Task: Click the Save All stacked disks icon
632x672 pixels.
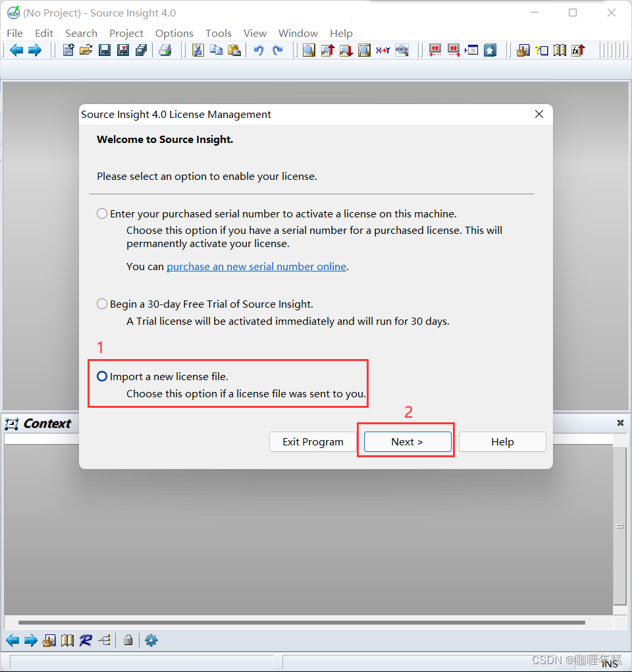Action: tap(142, 50)
